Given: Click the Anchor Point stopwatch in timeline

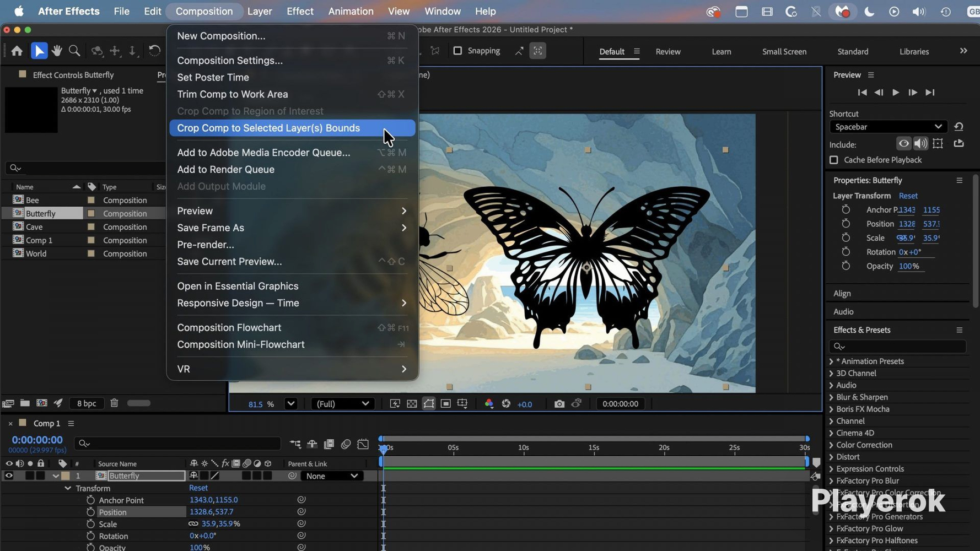Looking at the screenshot, I should 90,500.
